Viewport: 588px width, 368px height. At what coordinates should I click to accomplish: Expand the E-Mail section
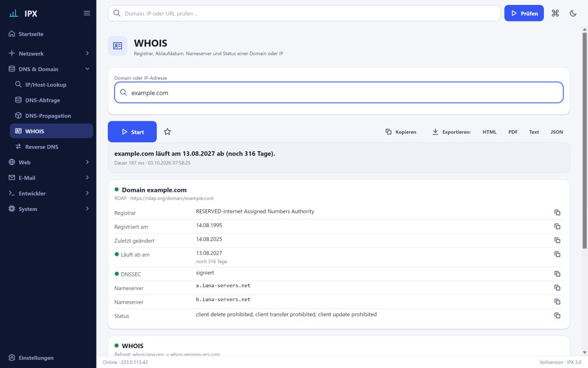coord(48,178)
